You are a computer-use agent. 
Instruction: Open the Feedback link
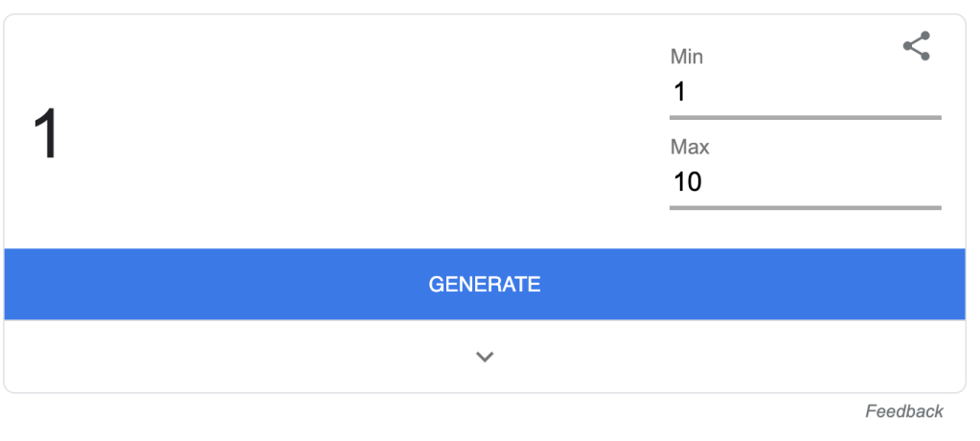[903, 411]
